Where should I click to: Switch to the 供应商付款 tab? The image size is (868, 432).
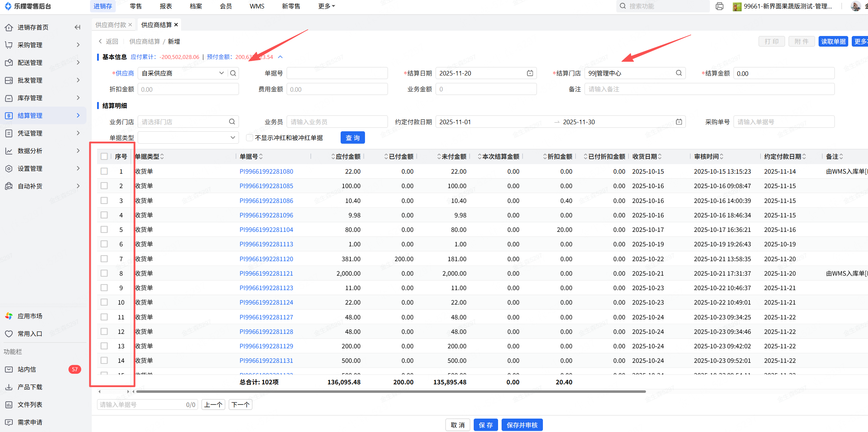click(110, 25)
